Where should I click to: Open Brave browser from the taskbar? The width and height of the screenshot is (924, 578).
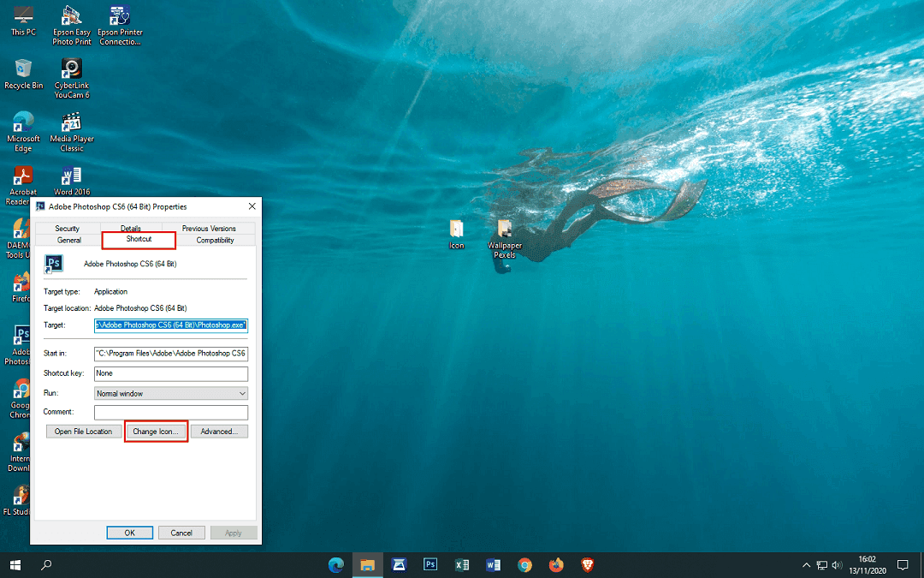tap(588, 565)
